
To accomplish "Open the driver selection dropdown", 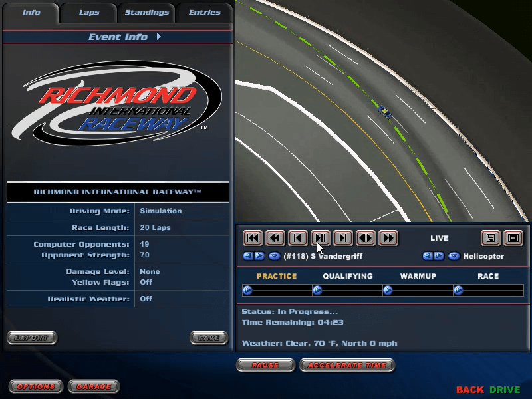I will (274, 256).
